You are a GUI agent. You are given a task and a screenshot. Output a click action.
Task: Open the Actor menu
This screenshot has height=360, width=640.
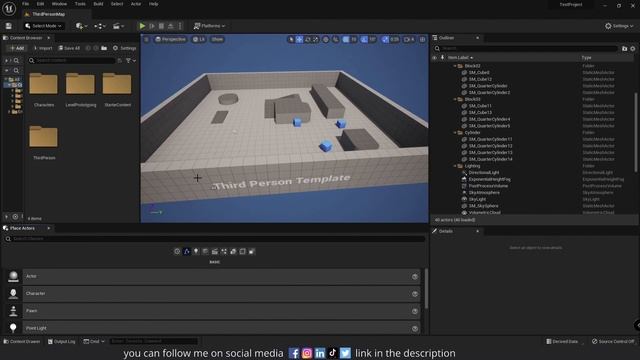pyautogui.click(x=136, y=4)
